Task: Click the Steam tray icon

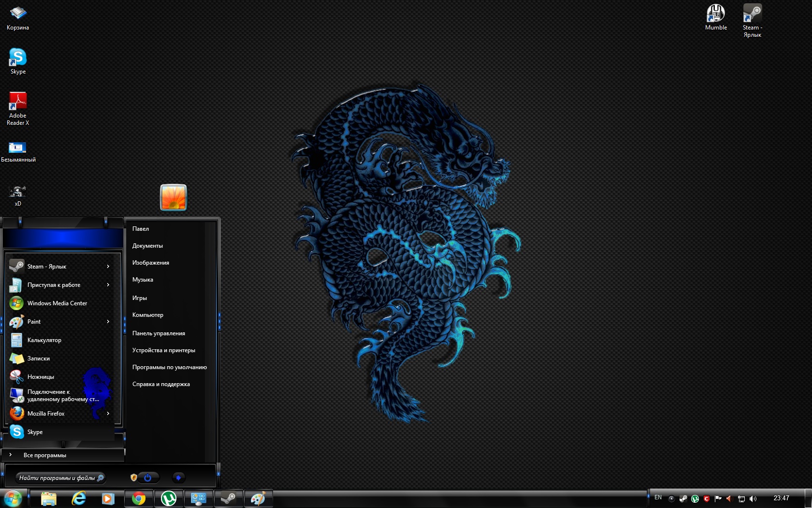Action: (683, 499)
